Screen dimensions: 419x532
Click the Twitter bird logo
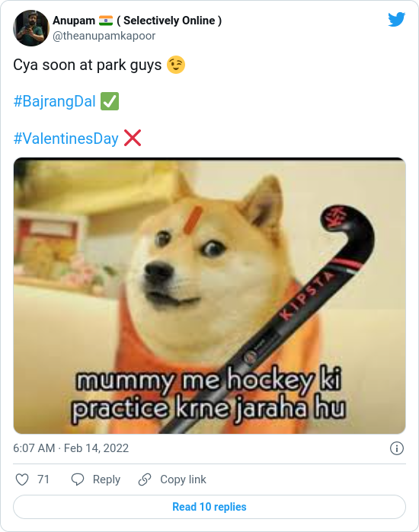pyautogui.click(x=397, y=19)
